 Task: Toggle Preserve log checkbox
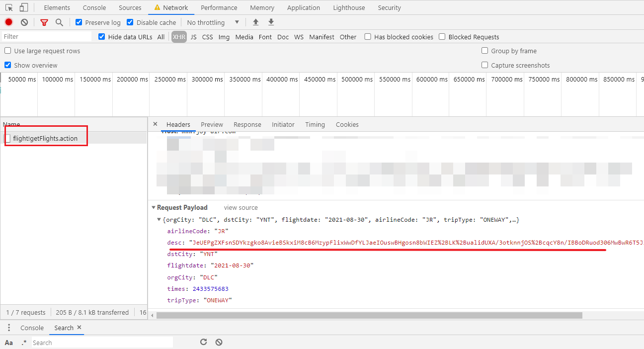coord(79,22)
